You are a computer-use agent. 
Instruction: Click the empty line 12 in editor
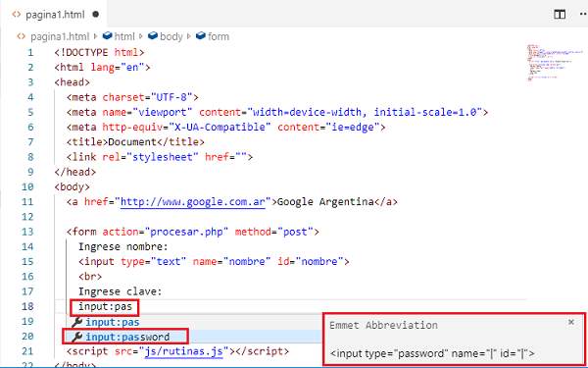pyautogui.click(x=289, y=217)
